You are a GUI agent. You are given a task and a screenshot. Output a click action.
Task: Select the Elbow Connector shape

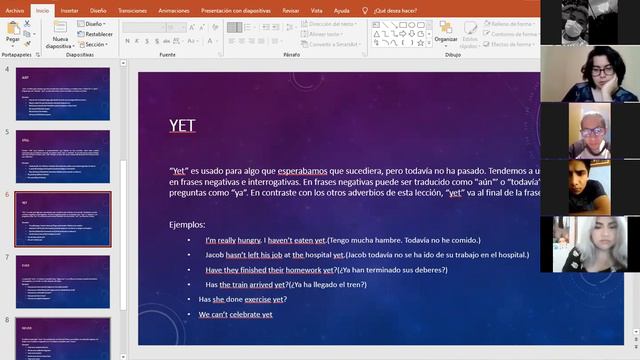pyautogui.click(x=385, y=34)
